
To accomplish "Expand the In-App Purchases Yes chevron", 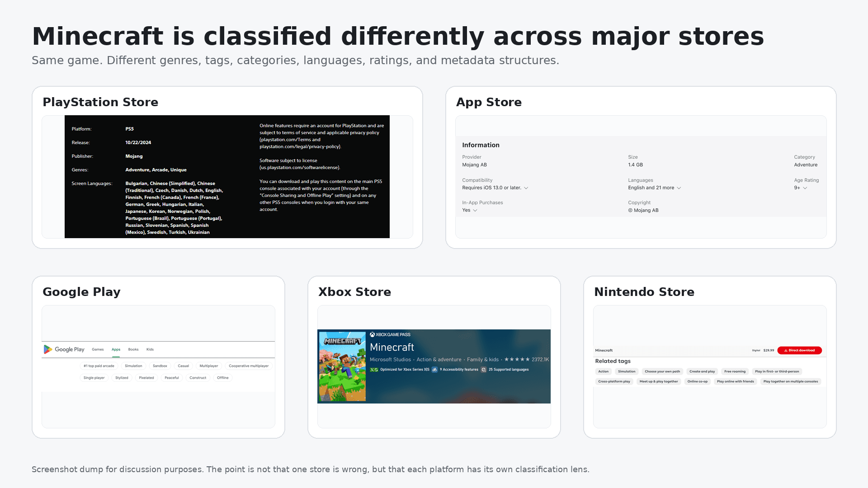I will coord(475,211).
